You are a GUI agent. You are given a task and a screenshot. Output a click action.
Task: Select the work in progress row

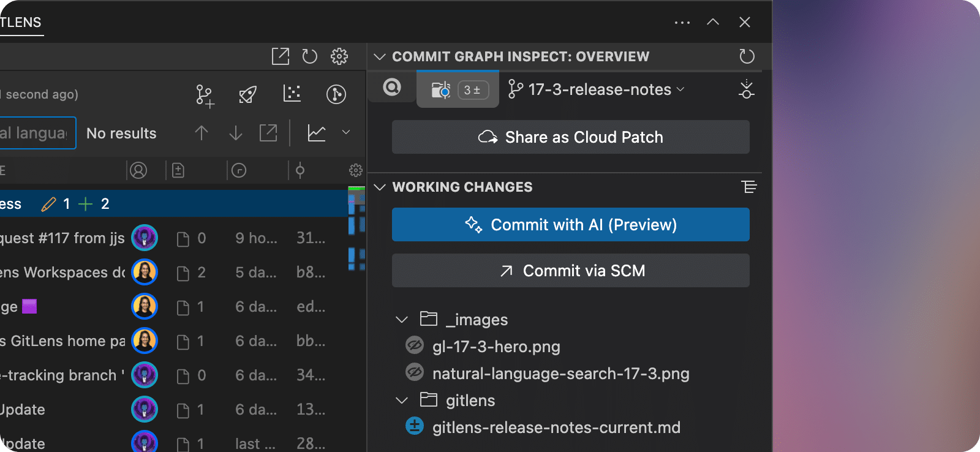point(174,203)
